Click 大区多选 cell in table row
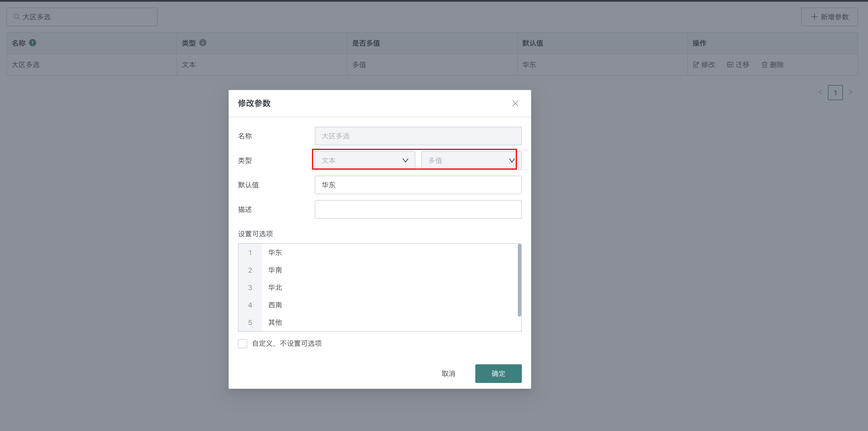This screenshot has height=431, width=868. point(92,64)
